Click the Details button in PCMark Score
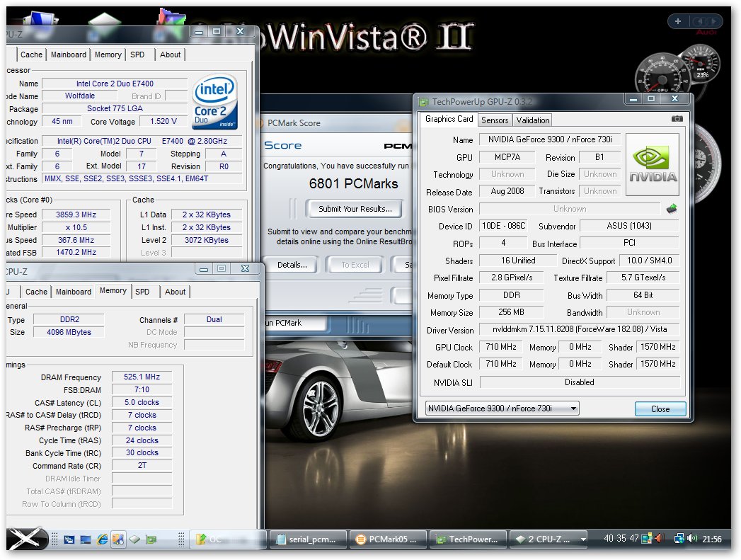Screen dimensions: 741x560 point(292,265)
